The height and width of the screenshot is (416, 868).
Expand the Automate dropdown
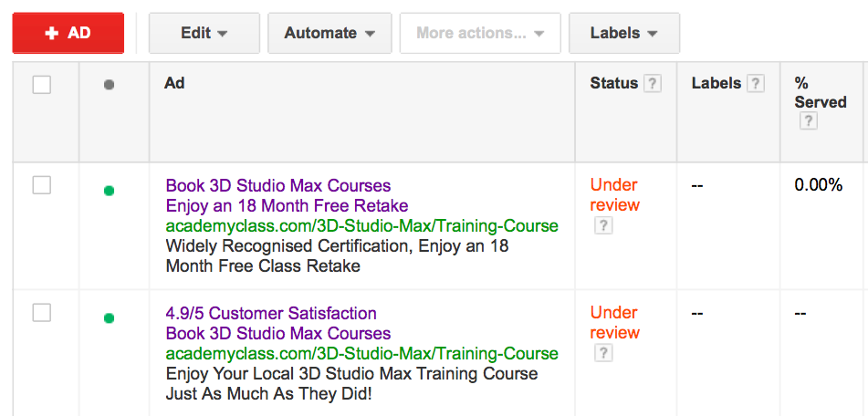[x=329, y=33]
